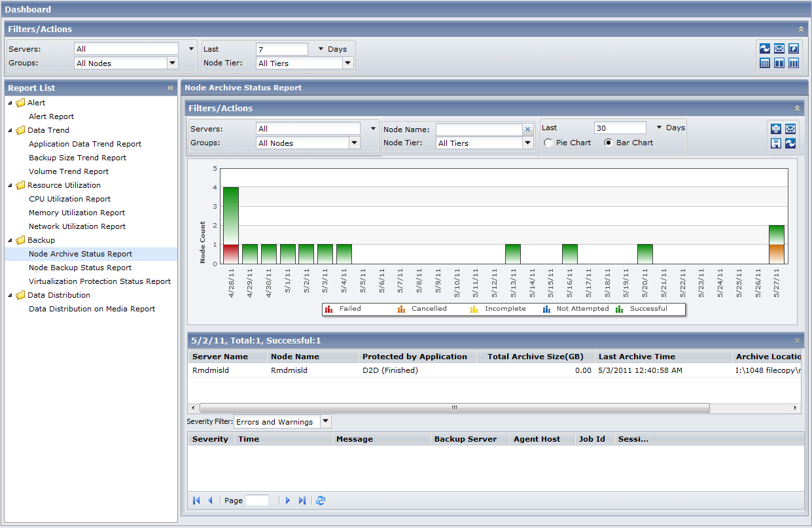Open report Node Tier All Tiers dropdown

point(528,143)
